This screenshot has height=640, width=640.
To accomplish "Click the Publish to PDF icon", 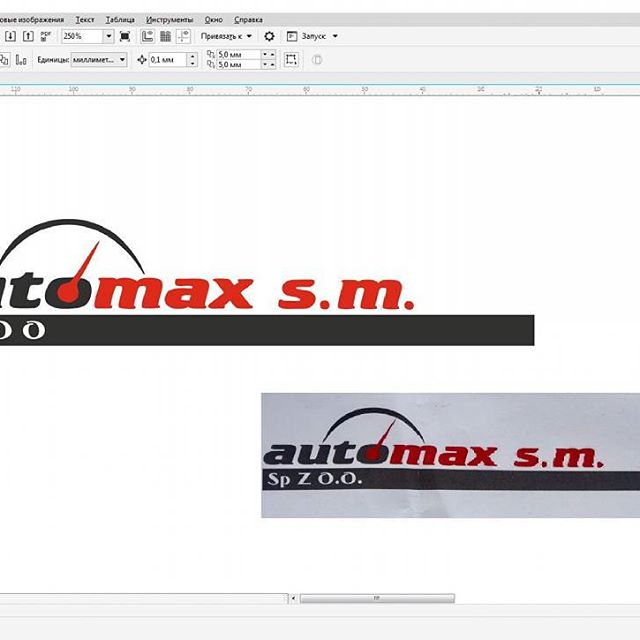I will (46, 36).
